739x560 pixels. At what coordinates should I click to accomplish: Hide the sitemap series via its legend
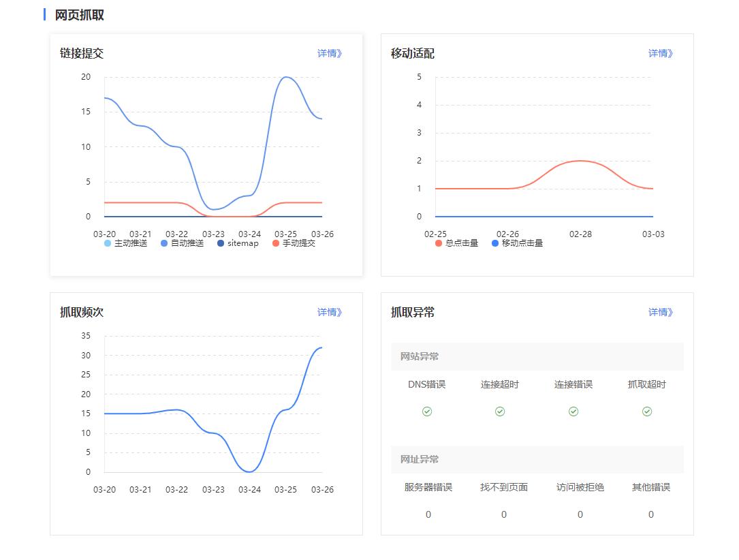click(x=238, y=243)
